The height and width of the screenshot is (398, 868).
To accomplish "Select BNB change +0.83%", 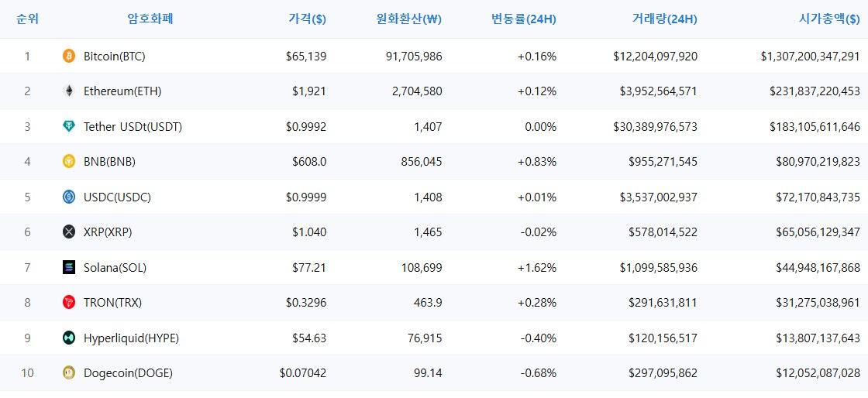I will pyautogui.click(x=537, y=161).
